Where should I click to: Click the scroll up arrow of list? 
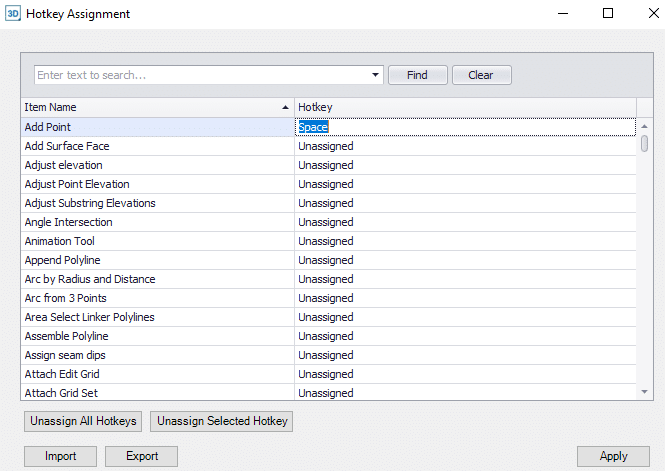(644, 126)
